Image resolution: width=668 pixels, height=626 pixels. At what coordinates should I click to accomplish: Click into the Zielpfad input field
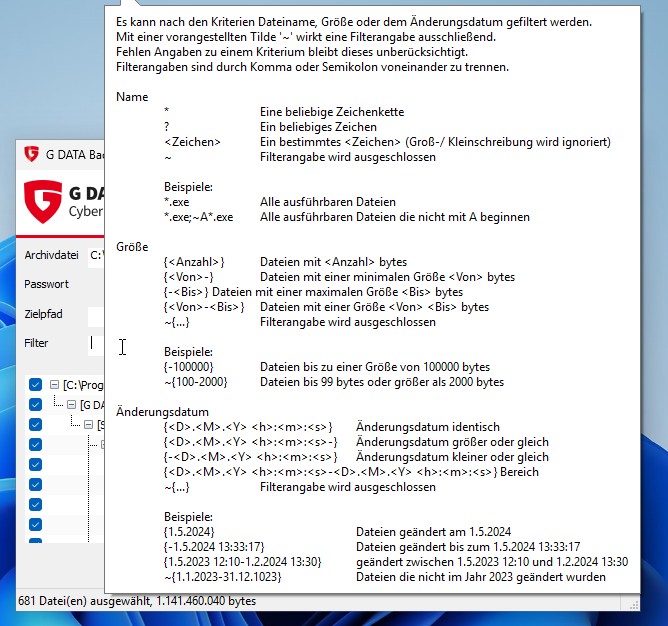coord(96,317)
